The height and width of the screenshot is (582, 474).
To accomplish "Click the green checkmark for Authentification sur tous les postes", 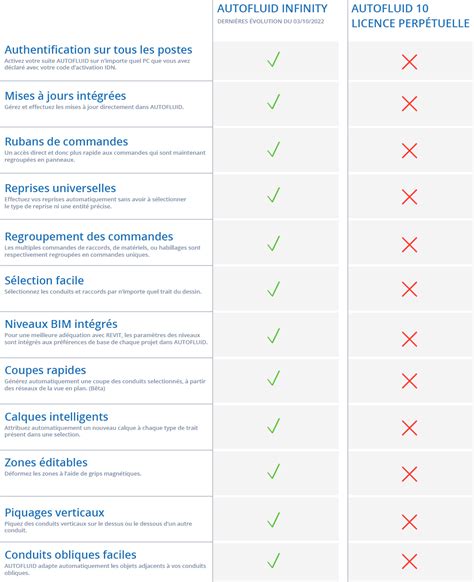I will pos(274,60).
